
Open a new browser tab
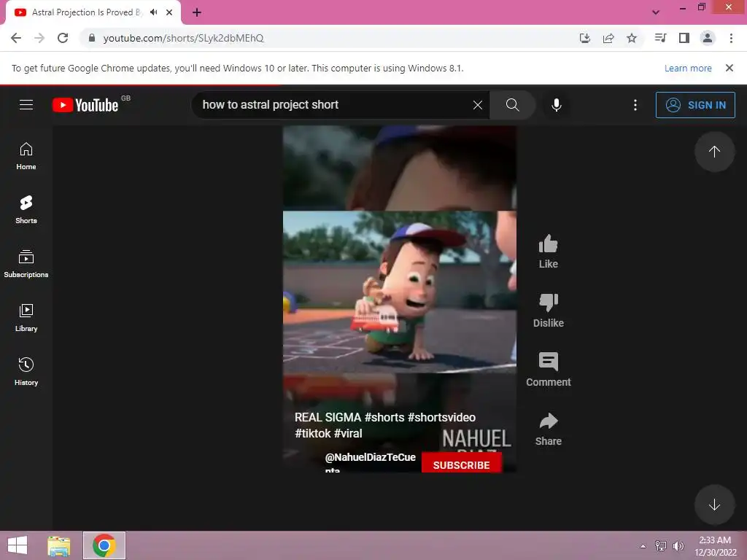197,12
